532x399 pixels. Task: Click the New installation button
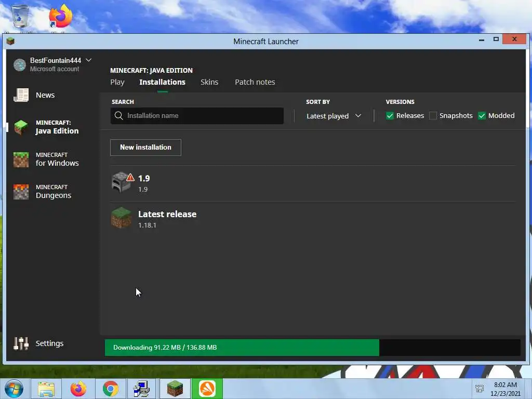click(x=145, y=147)
